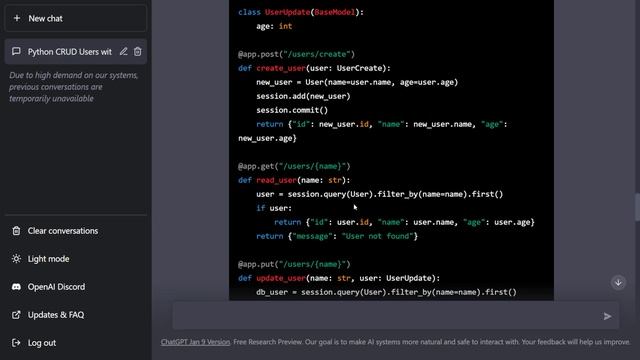Click the Discord logo icon
Viewport: 640px width, 360px height.
(x=16, y=287)
